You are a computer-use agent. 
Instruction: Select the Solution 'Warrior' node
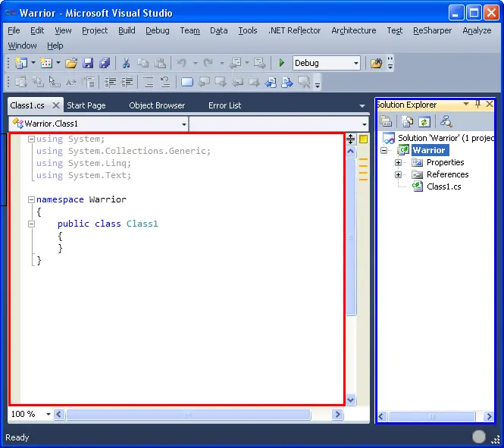pos(446,138)
